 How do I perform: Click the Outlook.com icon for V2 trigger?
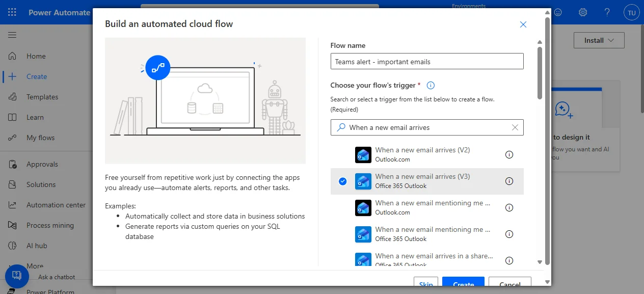pos(363,154)
